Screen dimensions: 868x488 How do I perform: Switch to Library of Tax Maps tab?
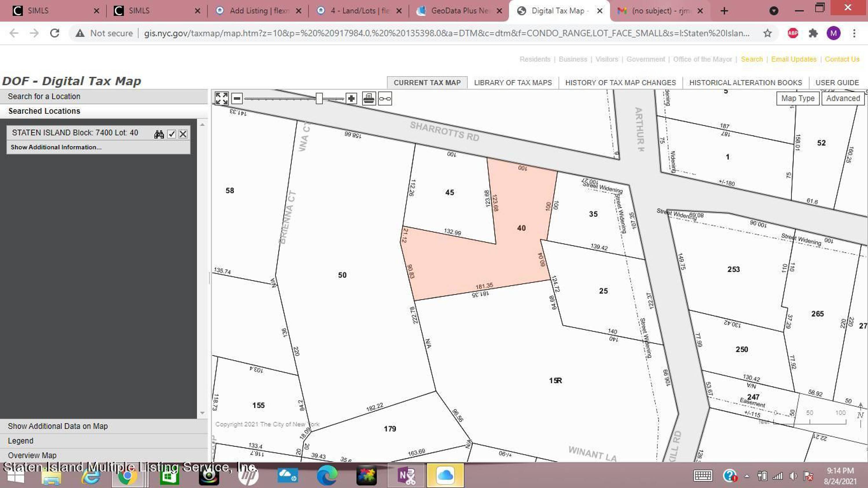point(512,82)
